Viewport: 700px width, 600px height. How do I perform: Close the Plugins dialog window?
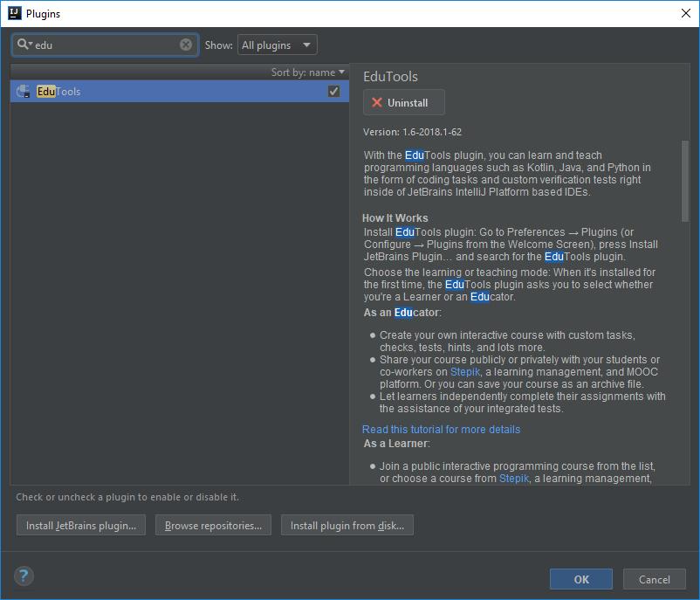coord(686,13)
